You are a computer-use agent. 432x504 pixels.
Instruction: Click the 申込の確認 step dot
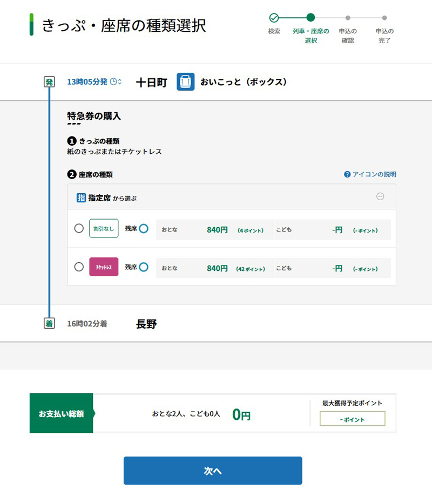click(x=348, y=18)
